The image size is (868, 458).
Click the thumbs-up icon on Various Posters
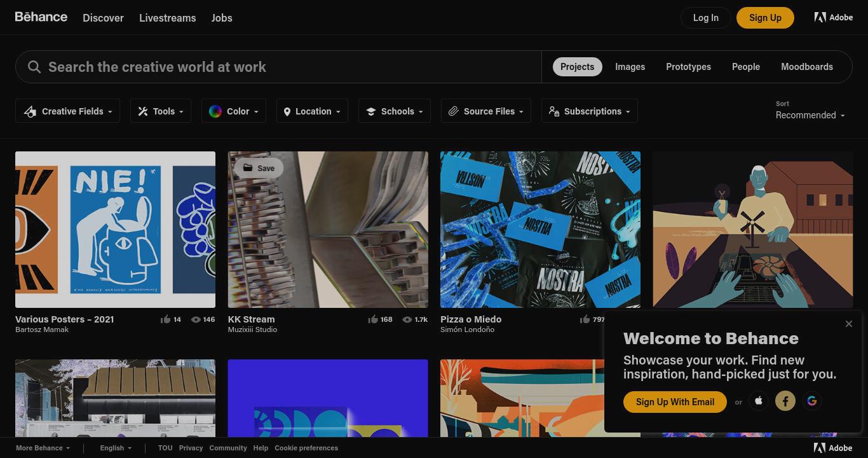point(166,319)
